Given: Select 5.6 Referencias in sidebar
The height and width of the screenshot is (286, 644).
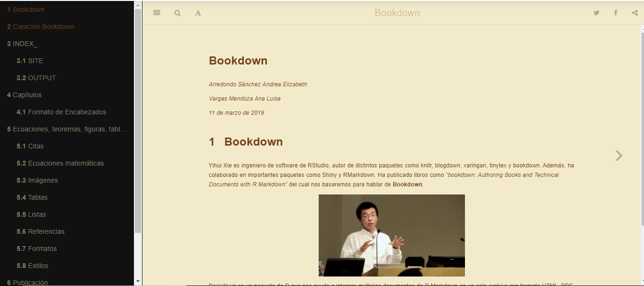Looking at the screenshot, I should point(40,231).
